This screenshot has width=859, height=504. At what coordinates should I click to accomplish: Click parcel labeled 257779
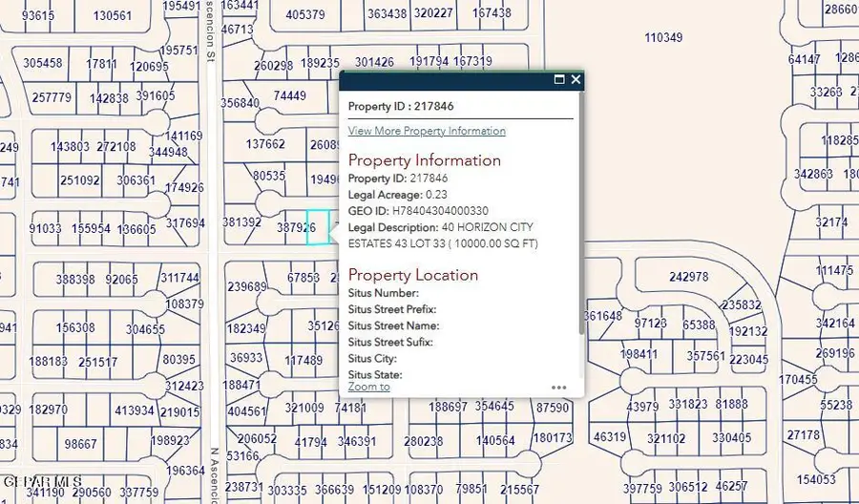(x=52, y=97)
